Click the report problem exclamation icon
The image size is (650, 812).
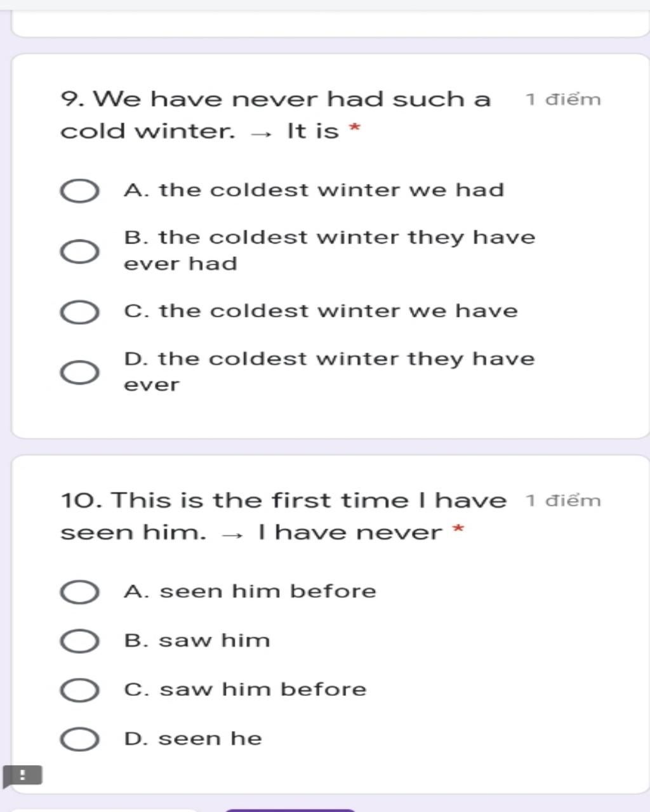coord(23,775)
